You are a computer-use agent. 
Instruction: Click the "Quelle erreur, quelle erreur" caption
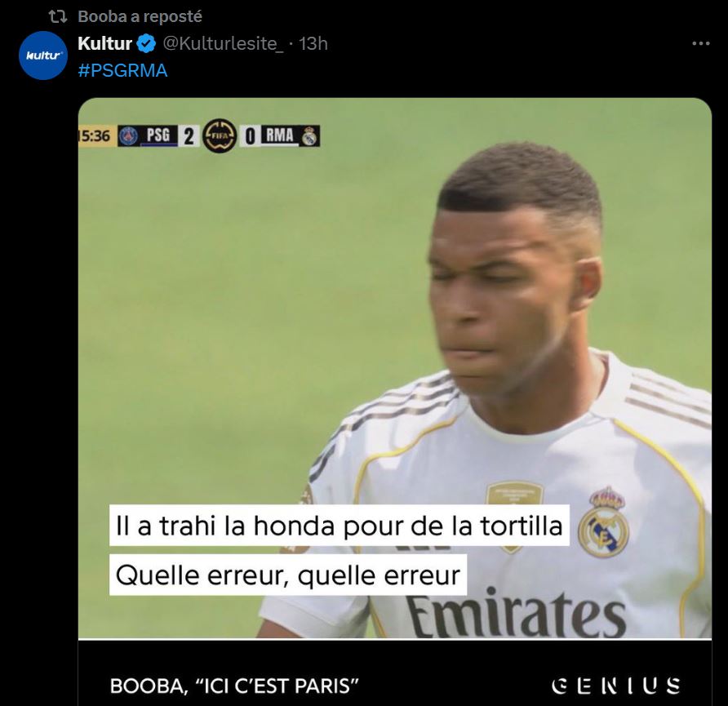tap(288, 575)
